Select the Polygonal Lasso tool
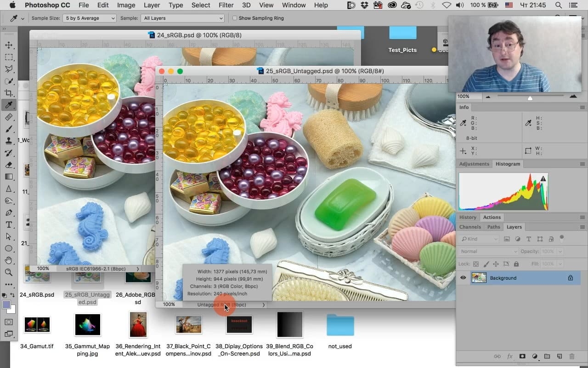This screenshot has width=588, height=368. click(9, 69)
